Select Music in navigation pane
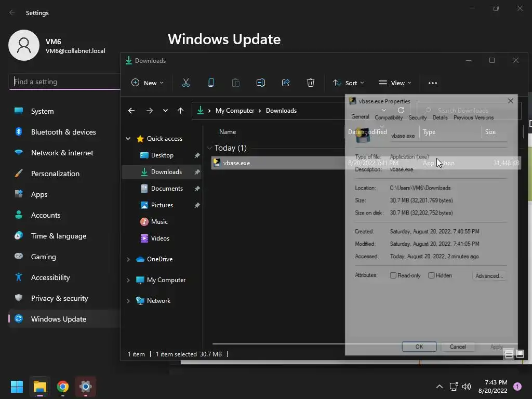Viewport: 532px width, 399px height. (x=159, y=221)
